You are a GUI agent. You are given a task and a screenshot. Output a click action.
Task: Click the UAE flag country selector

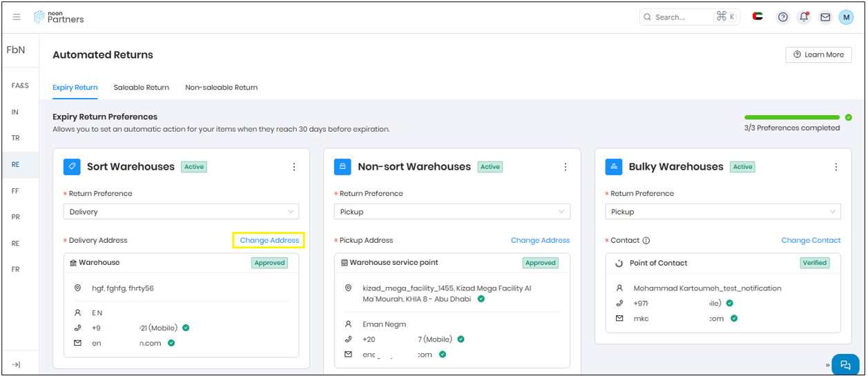coord(758,17)
